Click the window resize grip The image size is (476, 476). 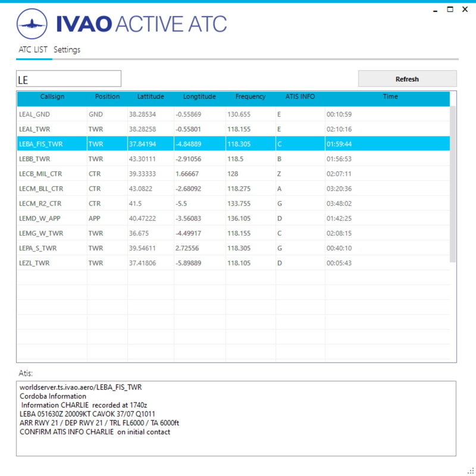pyautogui.click(x=471, y=471)
